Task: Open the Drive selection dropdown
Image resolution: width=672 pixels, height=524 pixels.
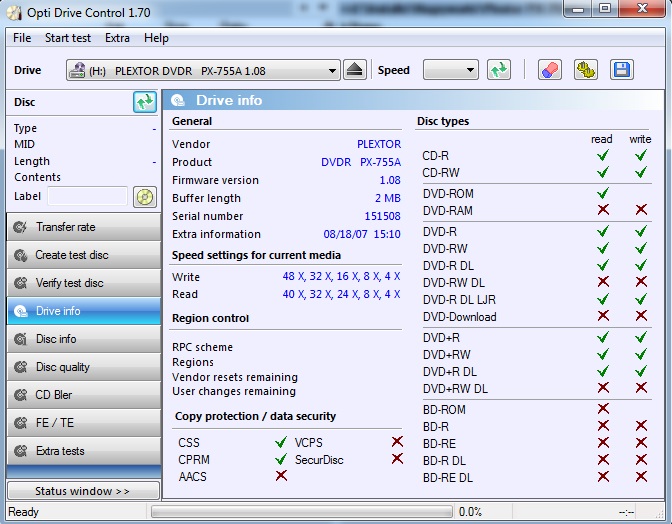Action: [203, 70]
